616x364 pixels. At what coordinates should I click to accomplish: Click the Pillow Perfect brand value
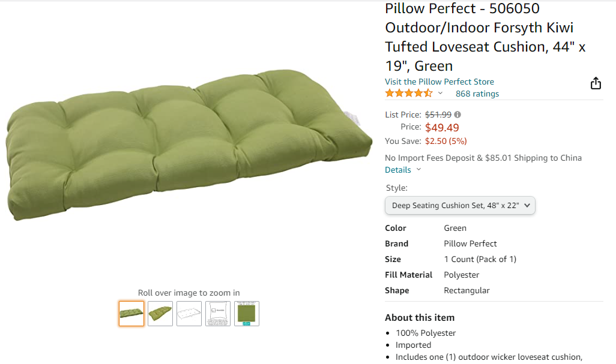coord(470,243)
